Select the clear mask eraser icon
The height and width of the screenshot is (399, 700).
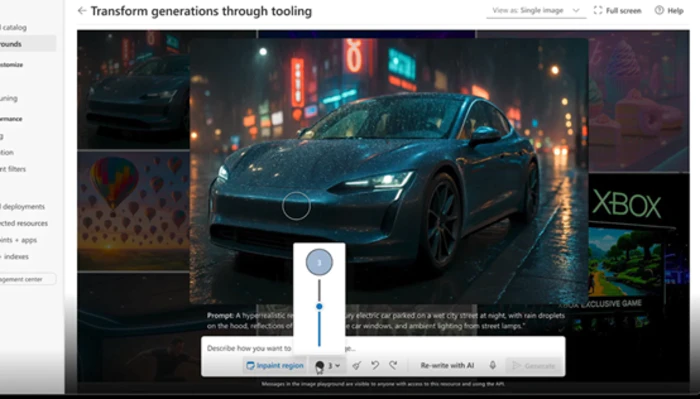356,366
